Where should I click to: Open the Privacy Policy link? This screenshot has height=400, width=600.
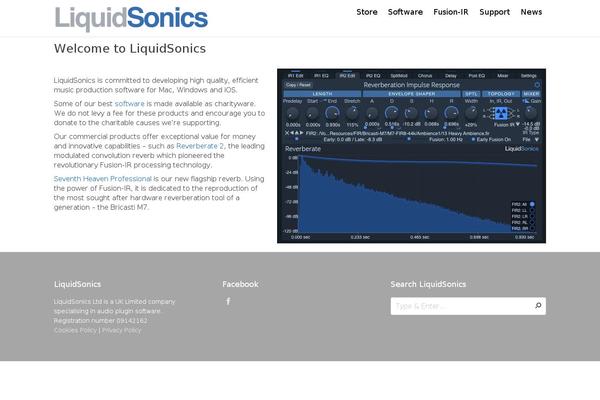[x=121, y=330]
